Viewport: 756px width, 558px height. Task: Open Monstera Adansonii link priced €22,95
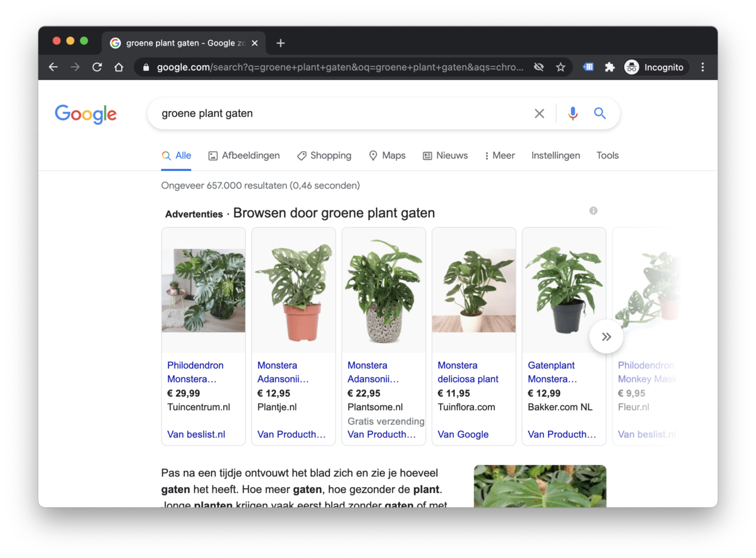pyautogui.click(x=373, y=372)
